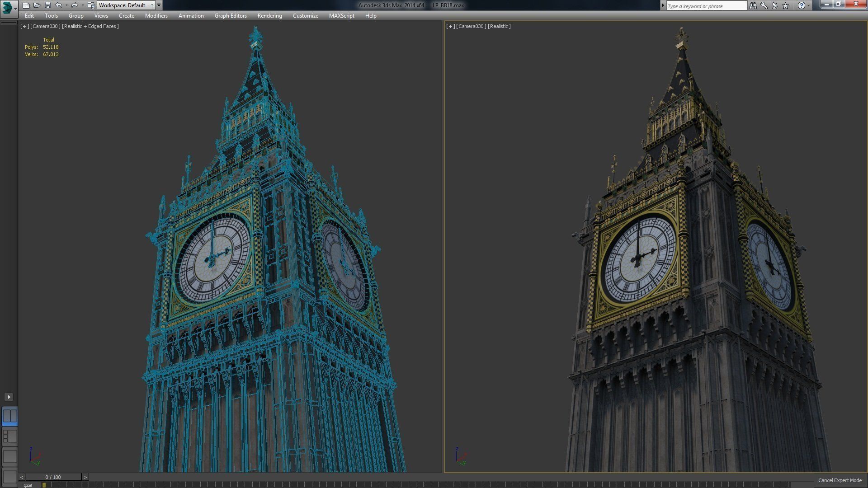Click the yellow frame marker on the trackbar
868x488 pixels.
(44, 485)
